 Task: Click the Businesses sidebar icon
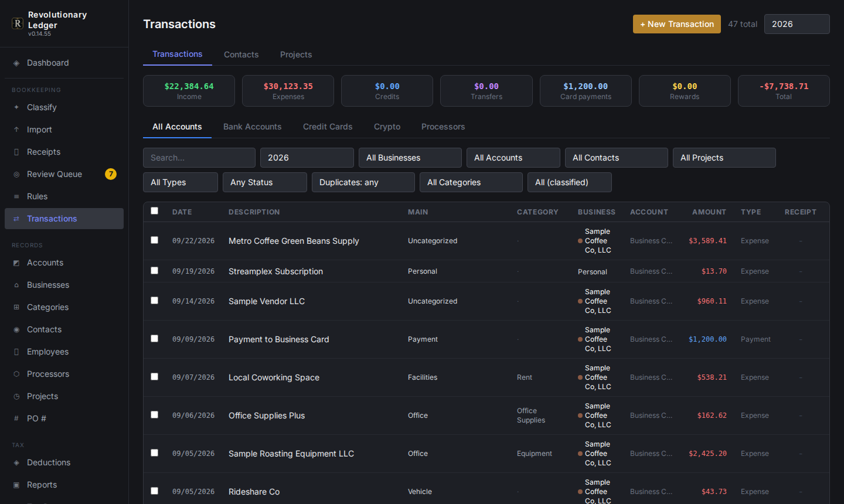16,285
